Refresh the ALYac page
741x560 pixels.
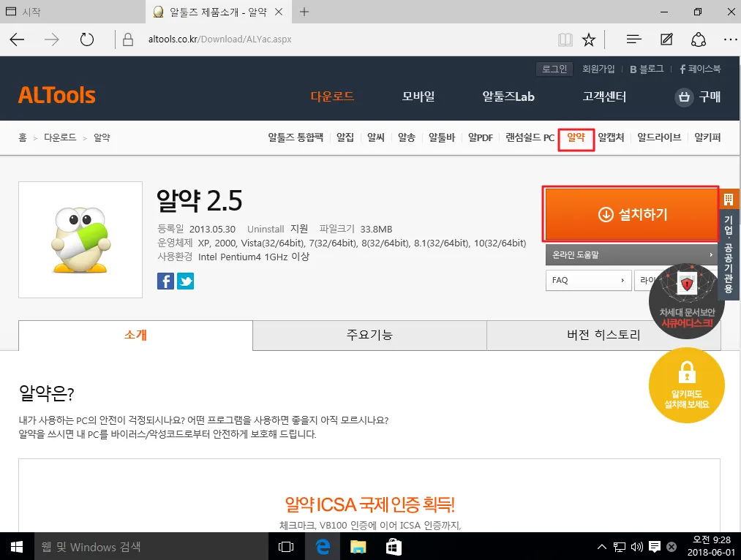tap(87, 39)
